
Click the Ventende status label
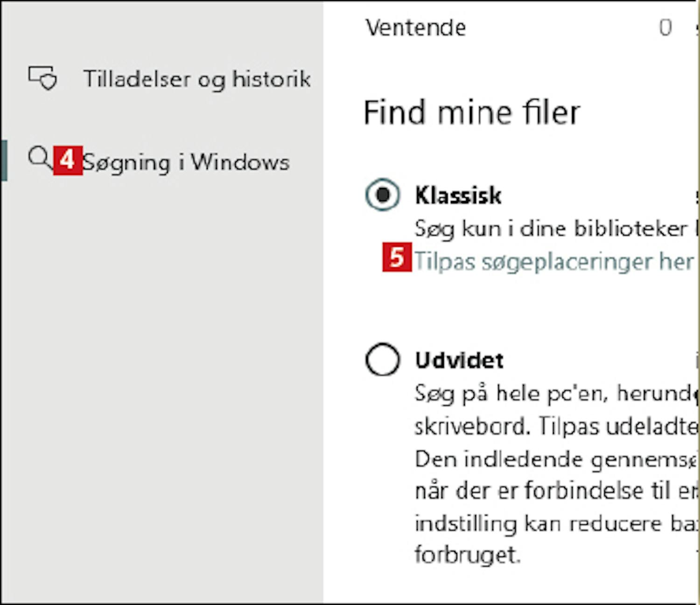tap(416, 28)
